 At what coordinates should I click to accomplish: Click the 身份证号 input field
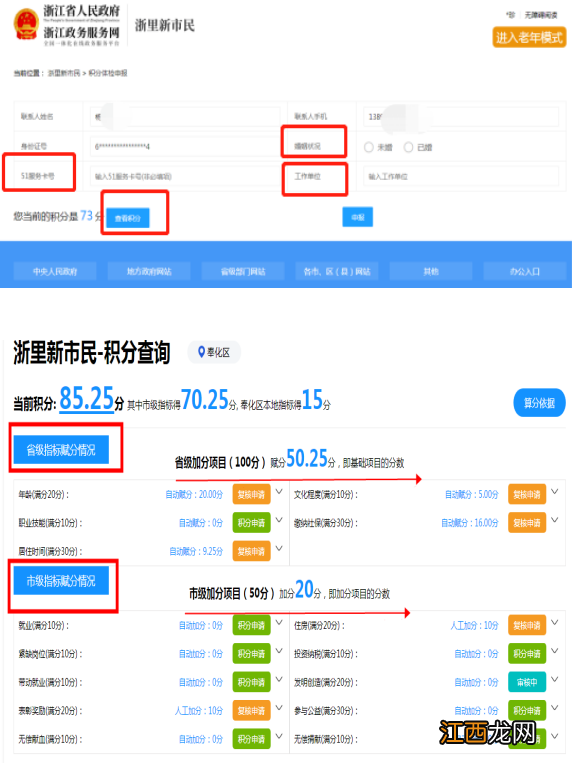(185, 146)
